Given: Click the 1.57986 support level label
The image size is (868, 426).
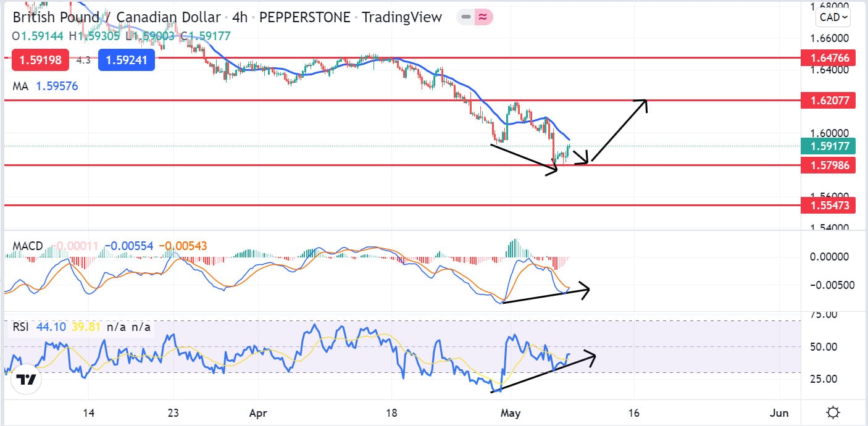Looking at the screenshot, I should [x=827, y=165].
